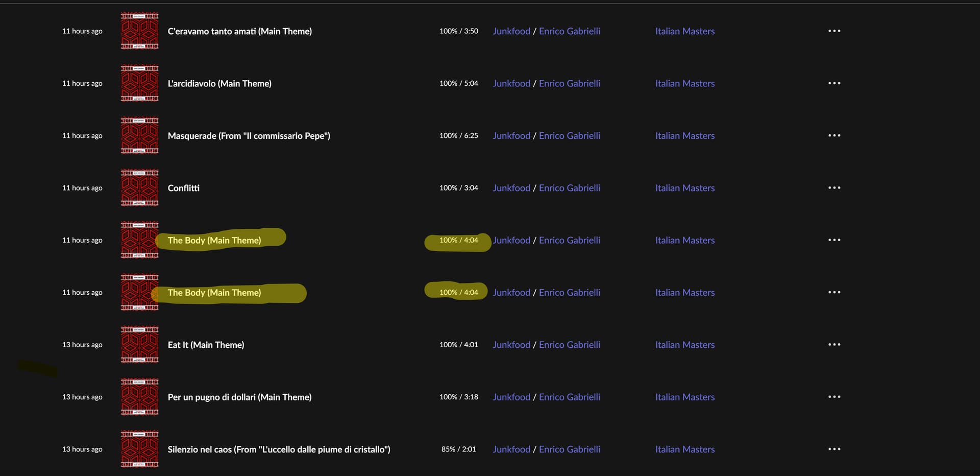Click album art beside Conflitti
This screenshot has width=980, height=476.
tap(139, 188)
